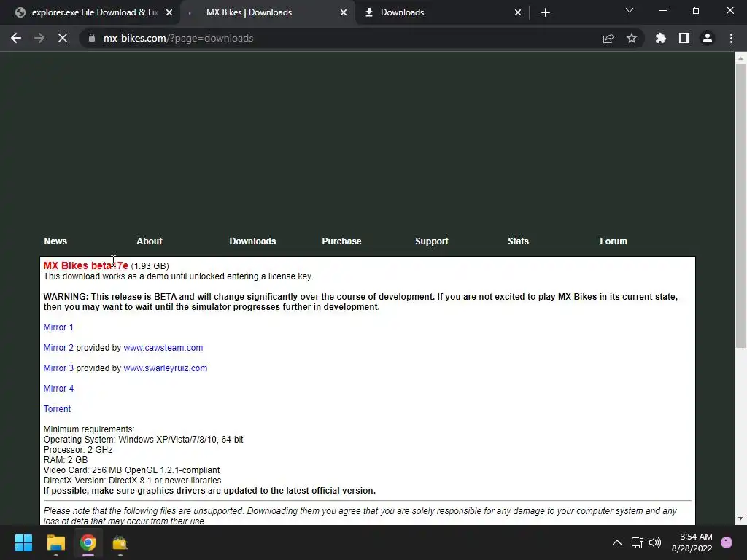Switch to the Chrome Downloads tab
Viewport: 747px width, 560px height.
pos(443,12)
